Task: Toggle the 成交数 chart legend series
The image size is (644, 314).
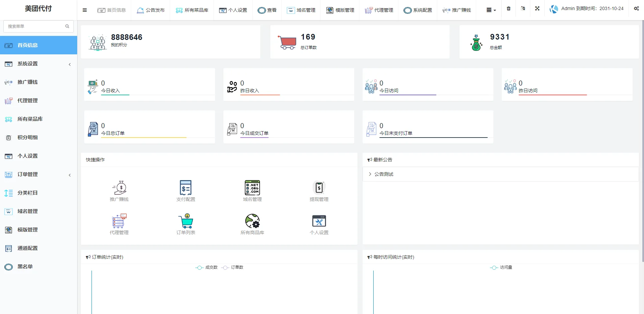Action: point(207,267)
